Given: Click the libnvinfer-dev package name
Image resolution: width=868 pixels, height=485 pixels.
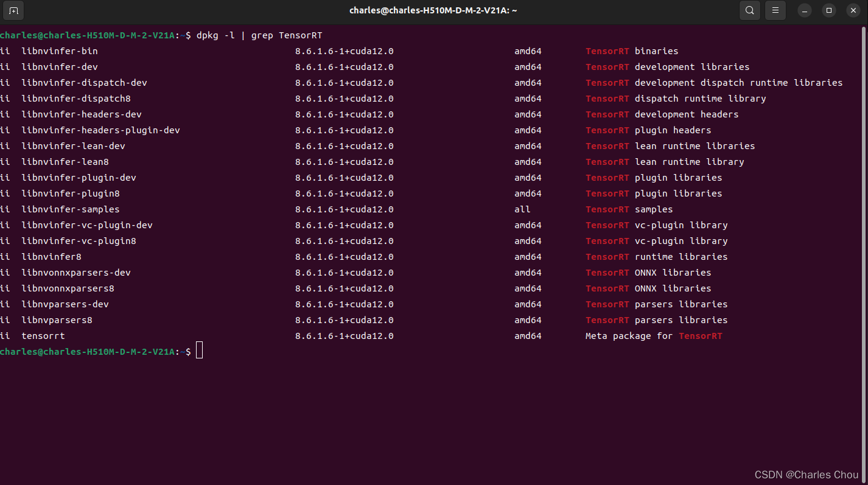Looking at the screenshot, I should click(x=60, y=67).
